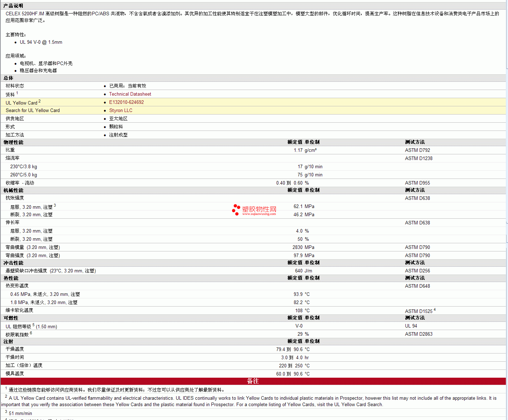Click the 比重 value 1.17
The width and height of the screenshot is (508, 420).
298,150
